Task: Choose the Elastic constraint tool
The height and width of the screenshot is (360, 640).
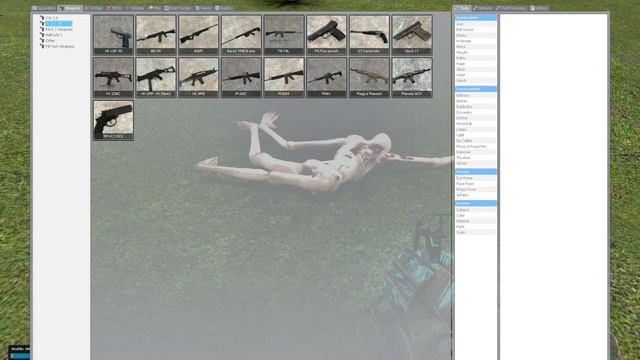Action: pos(476,36)
